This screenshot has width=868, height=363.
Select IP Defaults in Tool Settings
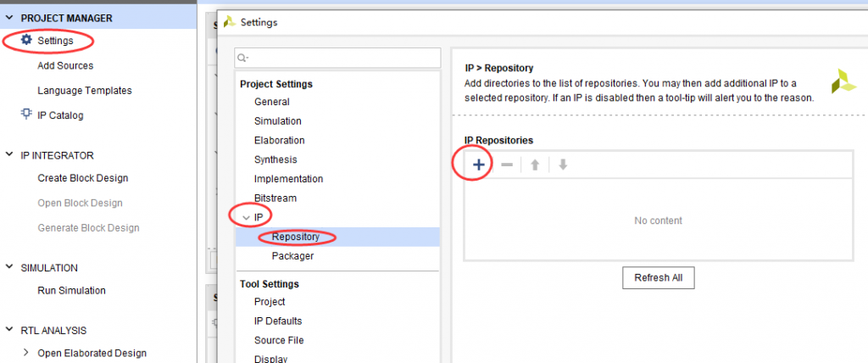point(278,321)
